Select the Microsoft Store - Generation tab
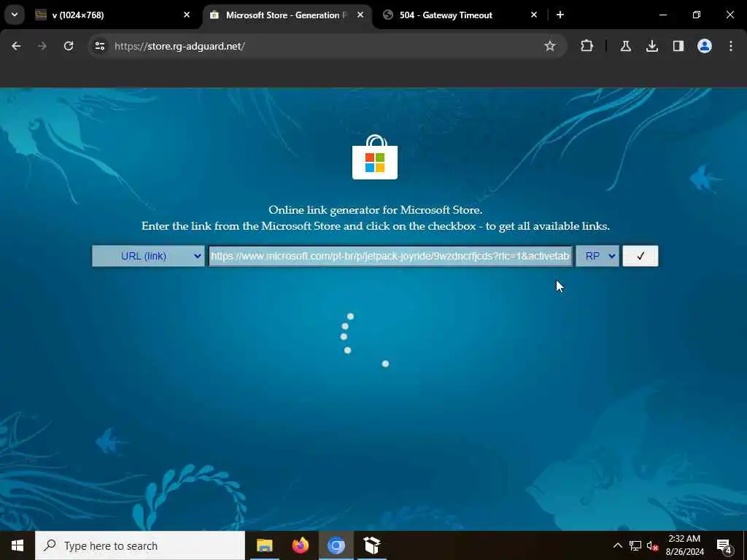 pyautogui.click(x=286, y=15)
